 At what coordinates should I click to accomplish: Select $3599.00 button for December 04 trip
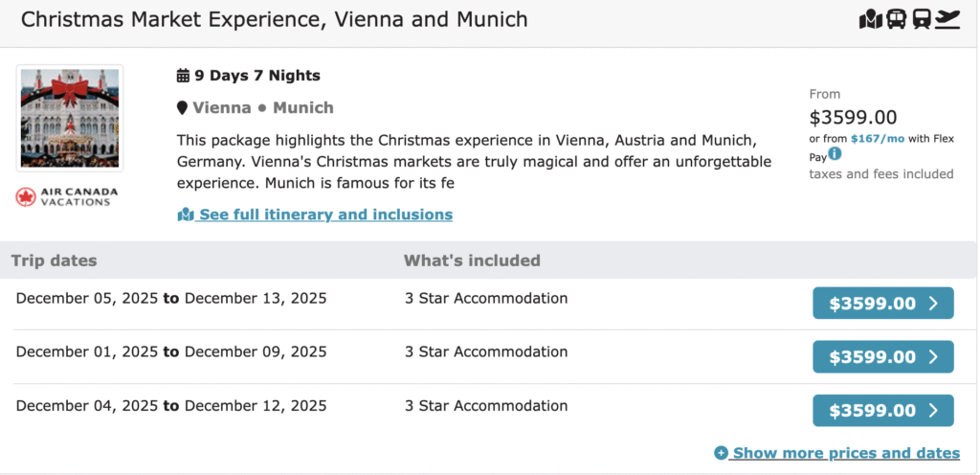(x=882, y=411)
